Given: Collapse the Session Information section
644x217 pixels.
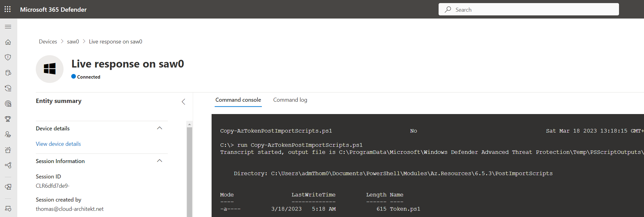Looking at the screenshot, I should tap(159, 161).
